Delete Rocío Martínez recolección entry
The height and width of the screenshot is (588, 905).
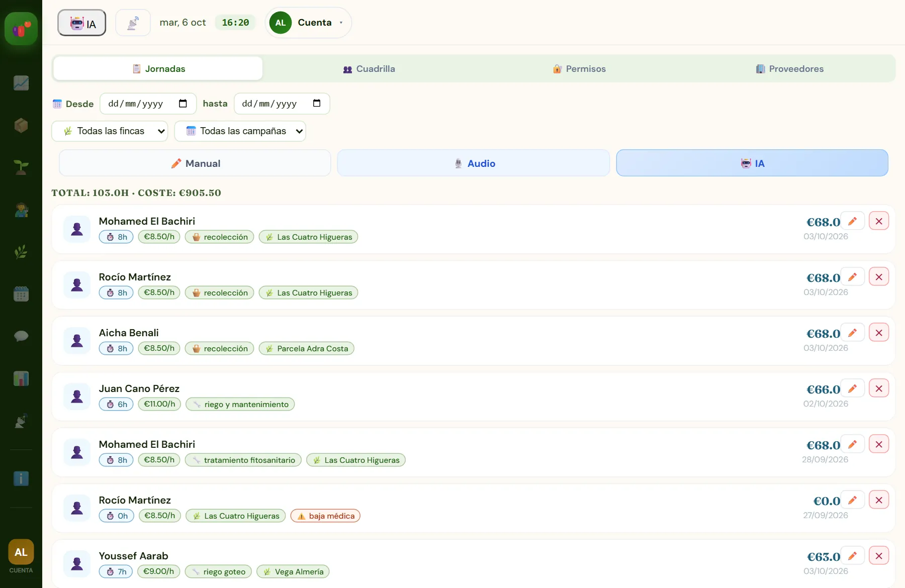(879, 277)
